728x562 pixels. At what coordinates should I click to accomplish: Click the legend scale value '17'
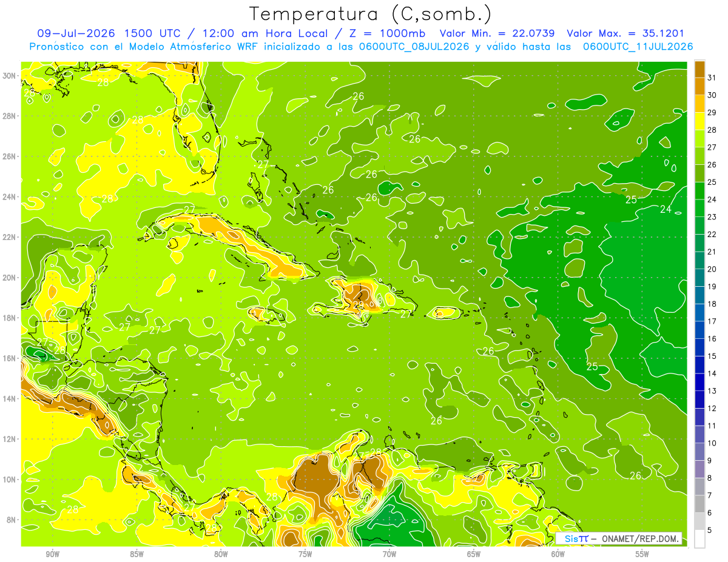coord(712,321)
